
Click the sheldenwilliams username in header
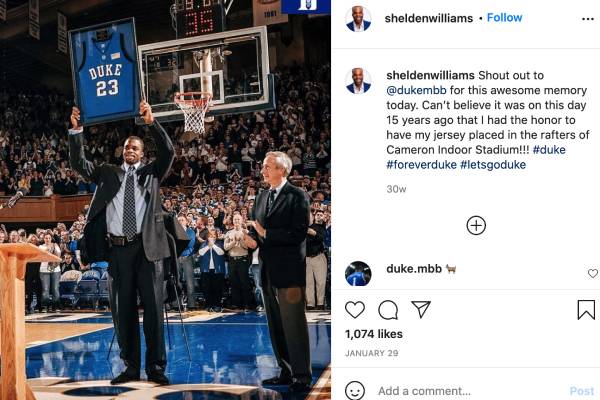tap(429, 18)
